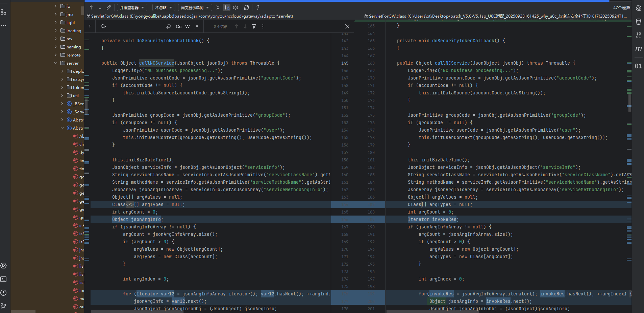Click the pencil edit source icon
Viewport: 644px width, 313px height.
109,7
